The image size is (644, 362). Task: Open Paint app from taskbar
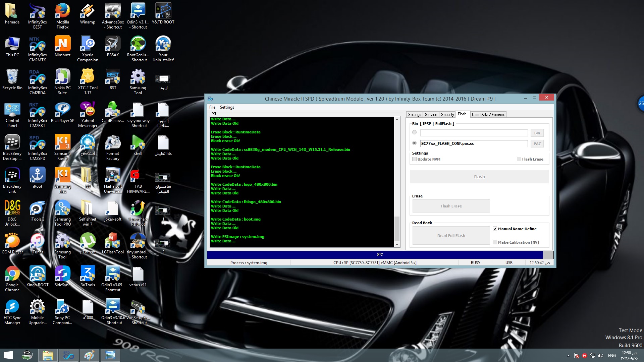click(89, 355)
